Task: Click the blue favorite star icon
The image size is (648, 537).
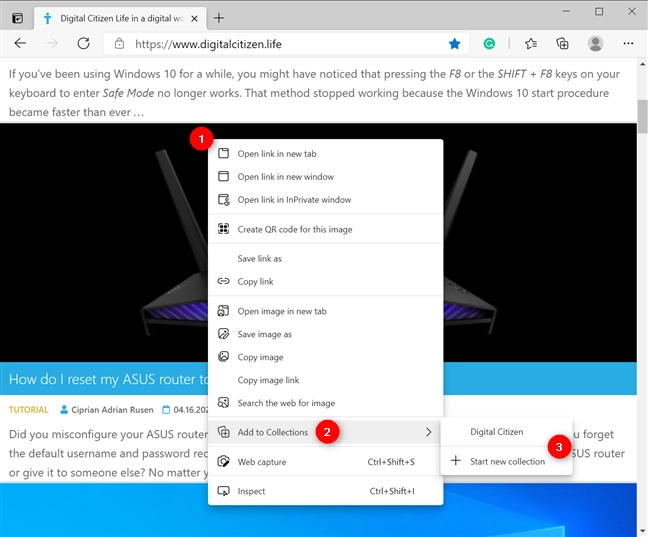Action: click(x=455, y=43)
